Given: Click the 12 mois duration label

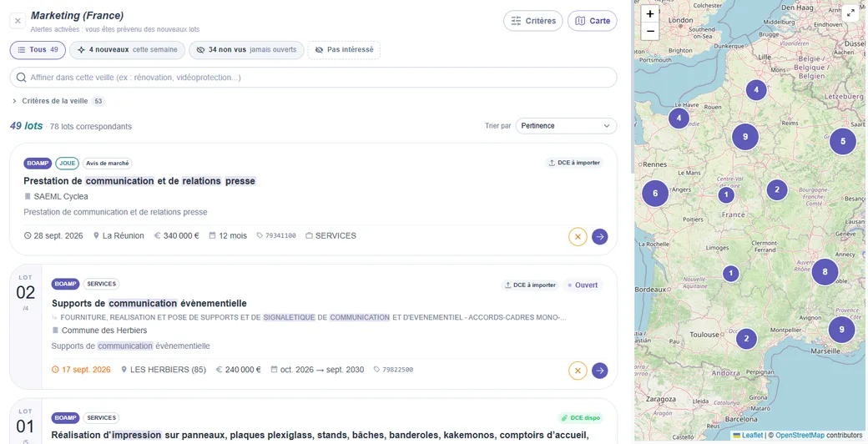Looking at the screenshot, I should point(228,236).
